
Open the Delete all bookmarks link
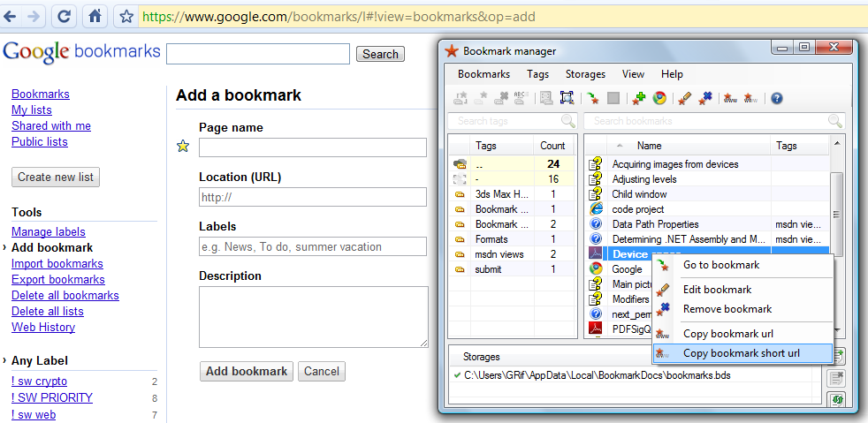click(x=65, y=295)
